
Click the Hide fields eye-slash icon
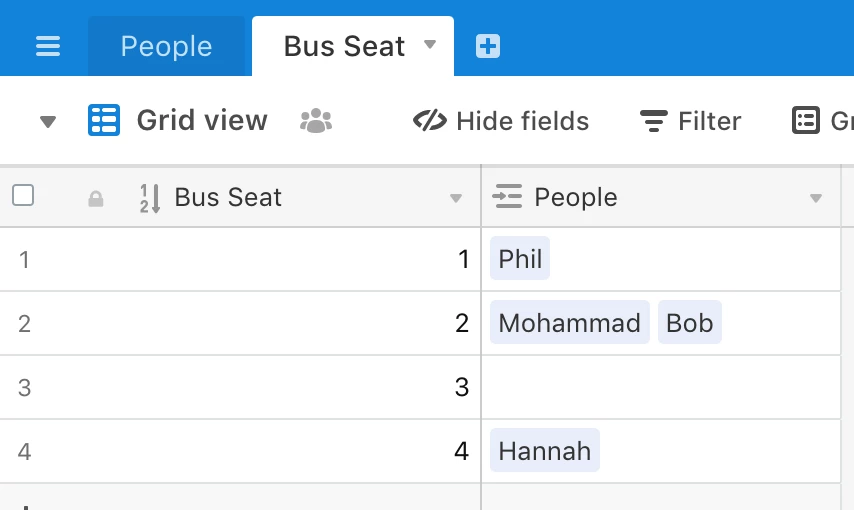(x=429, y=121)
